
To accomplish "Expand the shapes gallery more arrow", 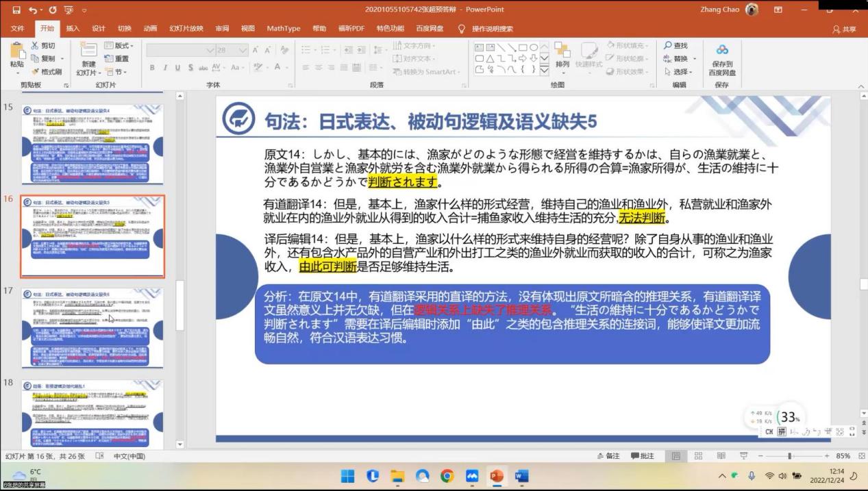I will point(544,71).
